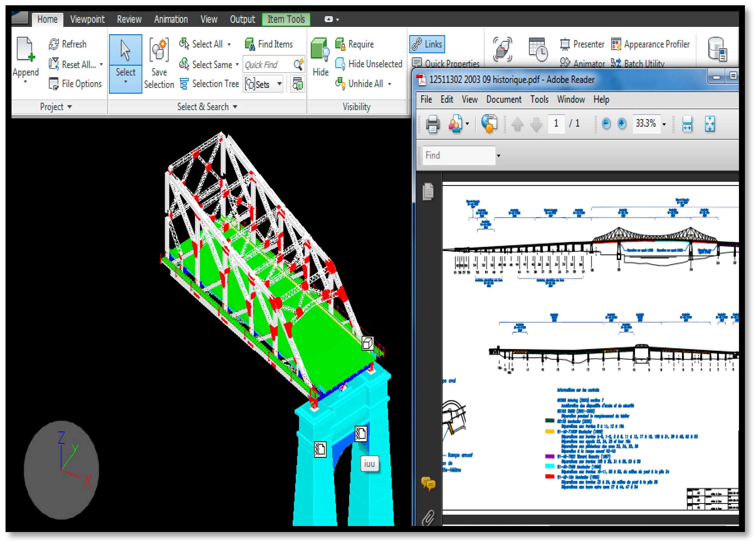Click the print icon in Adobe Reader
The width and height of the screenshot is (756, 544).
pyautogui.click(x=433, y=124)
